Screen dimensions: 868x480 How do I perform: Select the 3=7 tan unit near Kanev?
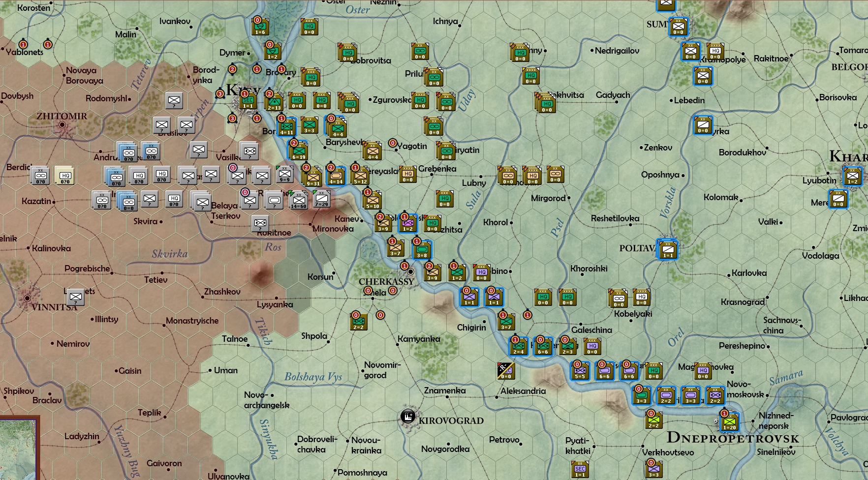pyautogui.click(x=395, y=247)
